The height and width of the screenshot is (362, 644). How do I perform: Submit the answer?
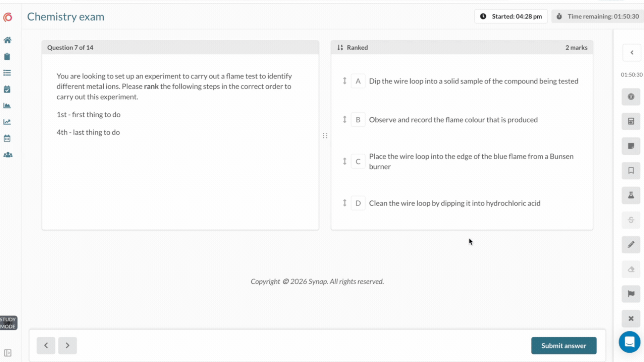coord(563,346)
